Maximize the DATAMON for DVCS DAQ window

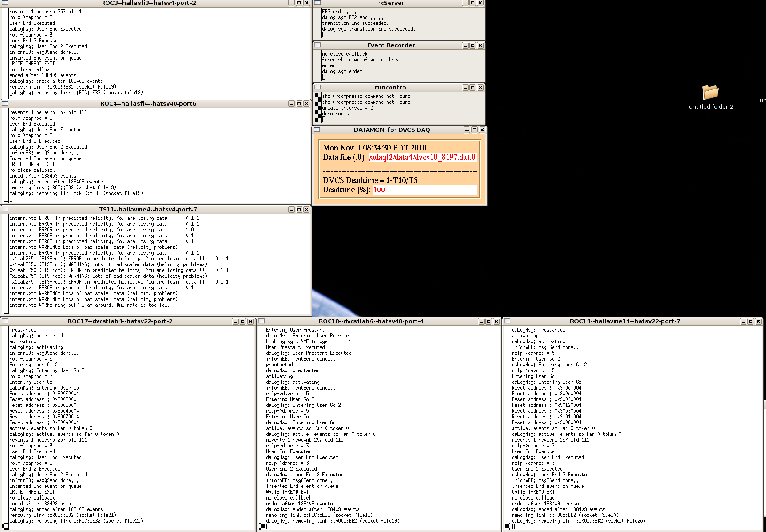coord(475,130)
